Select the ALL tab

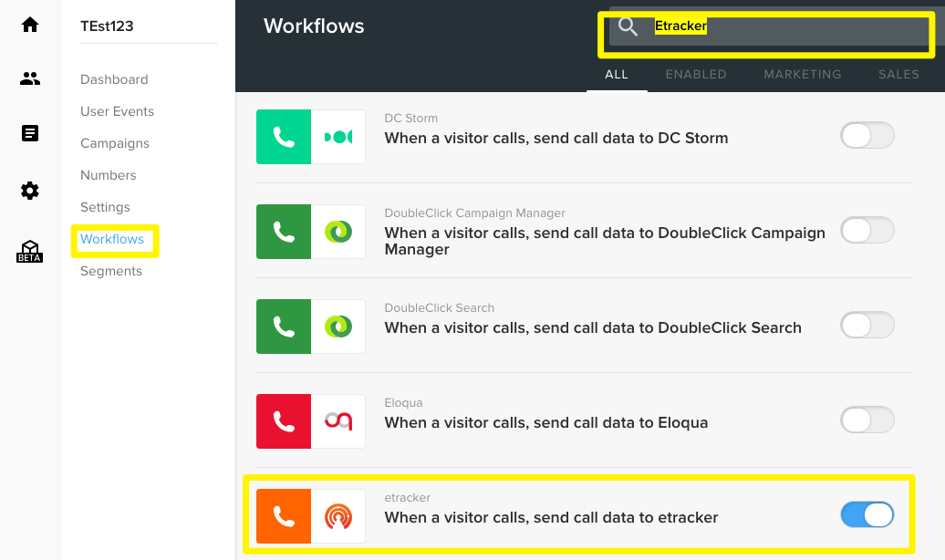(617, 75)
